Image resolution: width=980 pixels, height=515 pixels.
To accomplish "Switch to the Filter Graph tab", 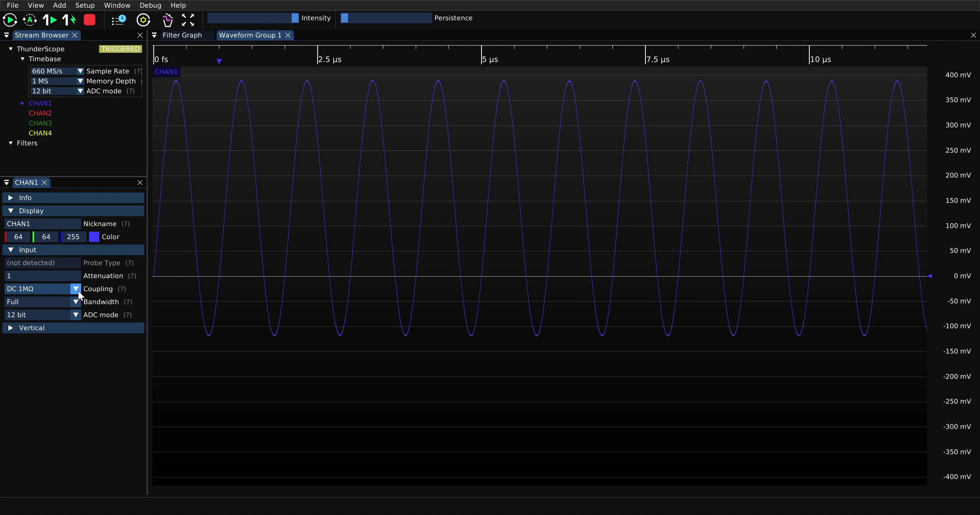I will click(x=182, y=35).
